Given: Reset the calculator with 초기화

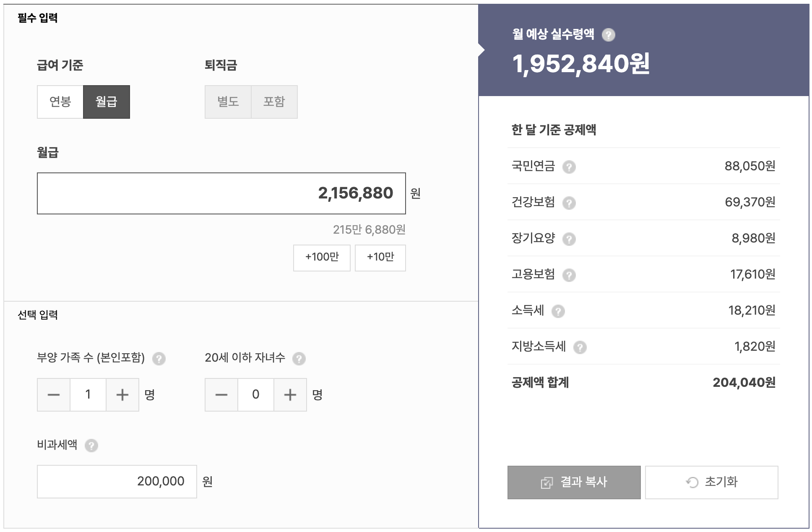Looking at the screenshot, I should click(711, 482).
